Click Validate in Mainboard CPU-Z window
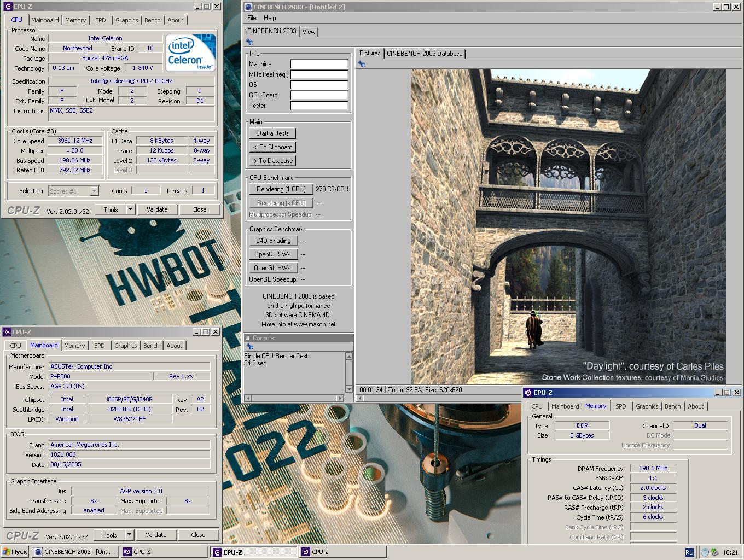 156,535
